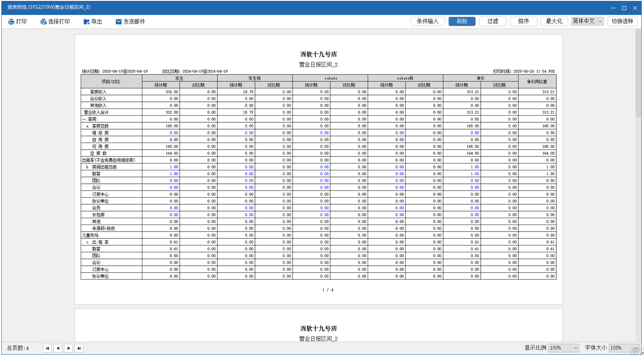Click the 总页数:4 status text
The image size is (644, 357).
coord(18,348)
